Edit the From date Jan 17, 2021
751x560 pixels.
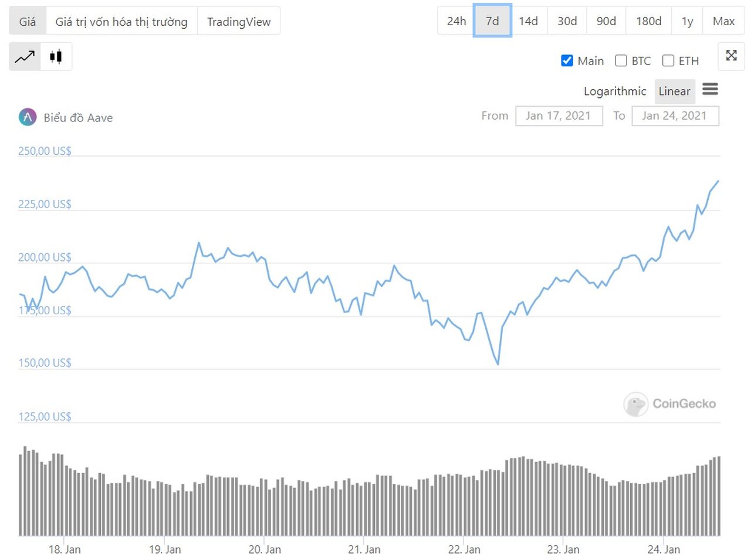coord(559,116)
